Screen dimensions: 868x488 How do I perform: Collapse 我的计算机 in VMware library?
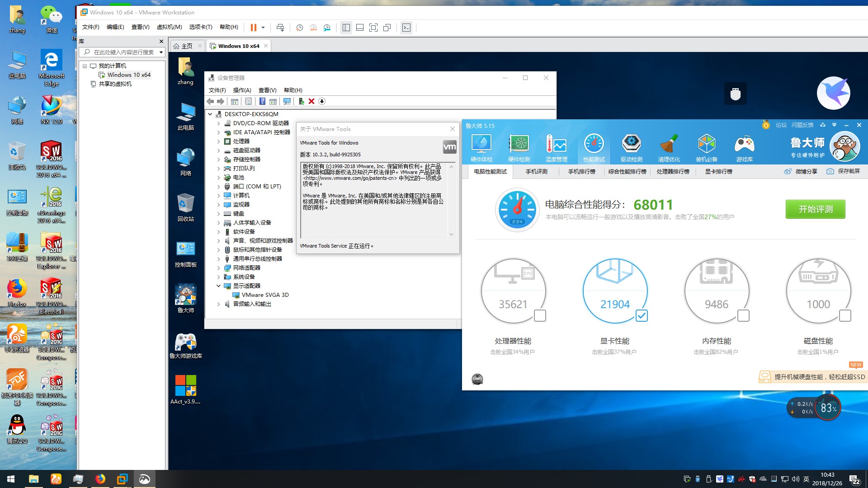pyautogui.click(x=85, y=66)
